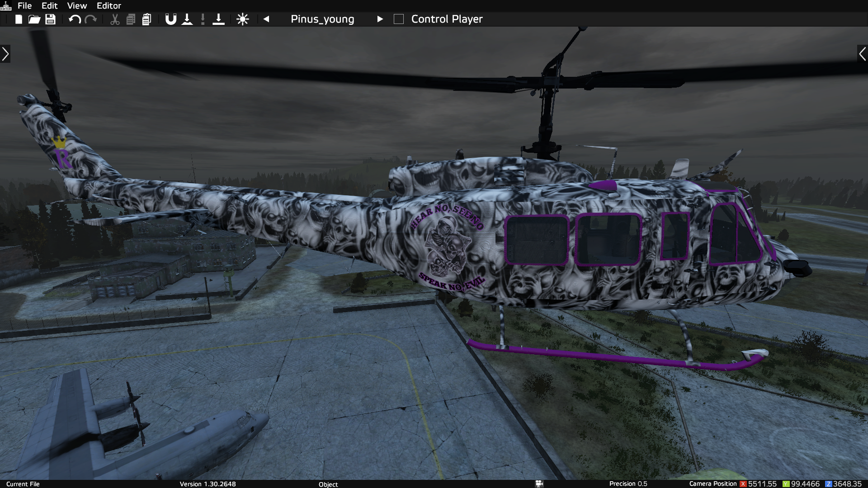
Task: Open the View menu
Action: pos(77,6)
